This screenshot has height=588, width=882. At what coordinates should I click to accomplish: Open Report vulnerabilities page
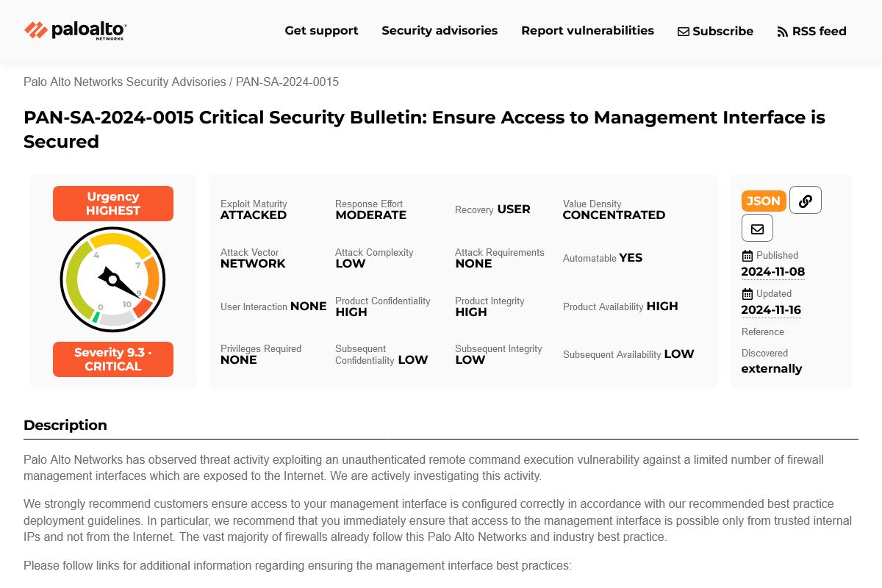coord(587,30)
